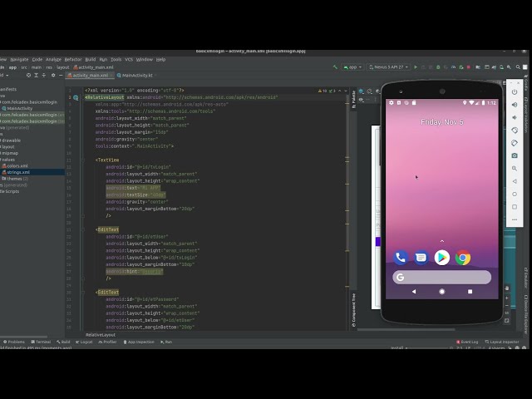This screenshot has width=532, height=399.
Task: Click the emulator sidebar Back triangle icon
Action: [515, 181]
